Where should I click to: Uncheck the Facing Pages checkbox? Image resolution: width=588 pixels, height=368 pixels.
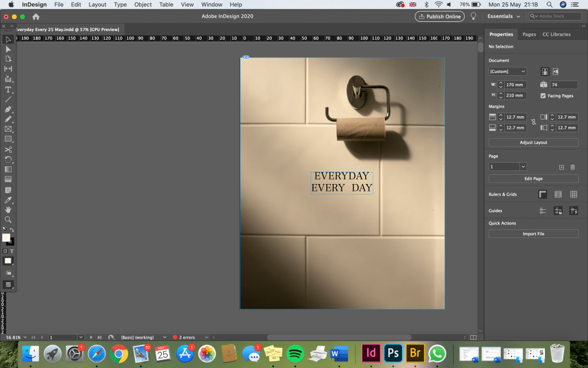pos(543,96)
